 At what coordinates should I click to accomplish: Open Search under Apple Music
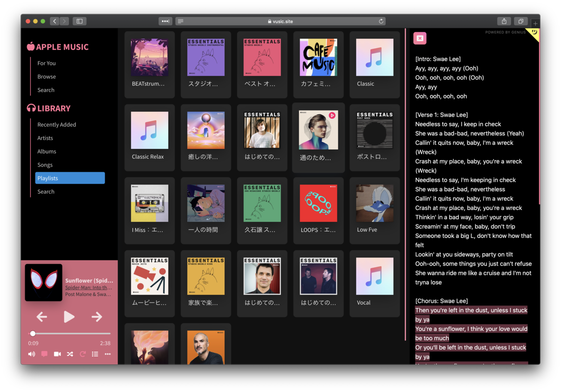click(x=46, y=90)
